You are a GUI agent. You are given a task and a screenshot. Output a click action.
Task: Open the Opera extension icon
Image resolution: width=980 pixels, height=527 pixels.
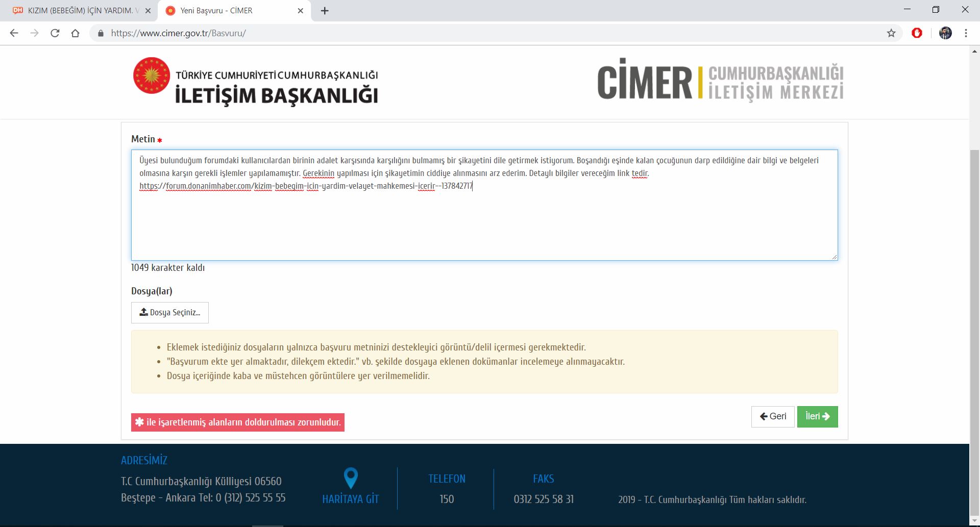[917, 33]
